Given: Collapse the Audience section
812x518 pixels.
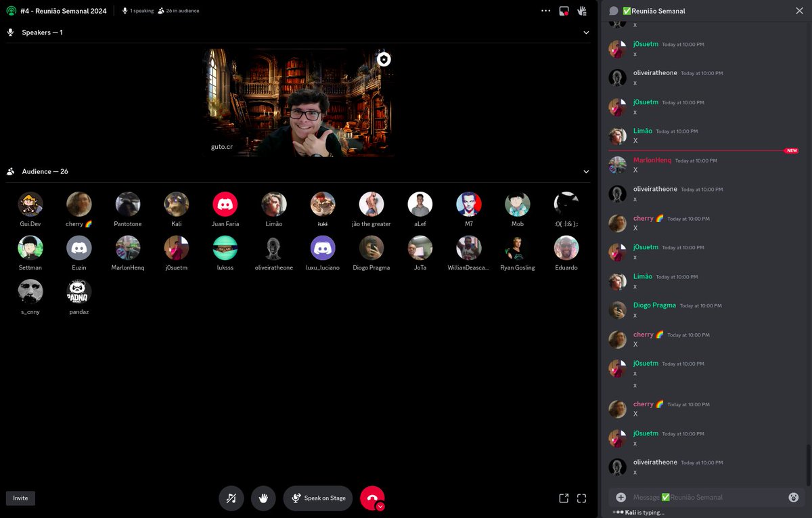Looking at the screenshot, I should (x=586, y=172).
